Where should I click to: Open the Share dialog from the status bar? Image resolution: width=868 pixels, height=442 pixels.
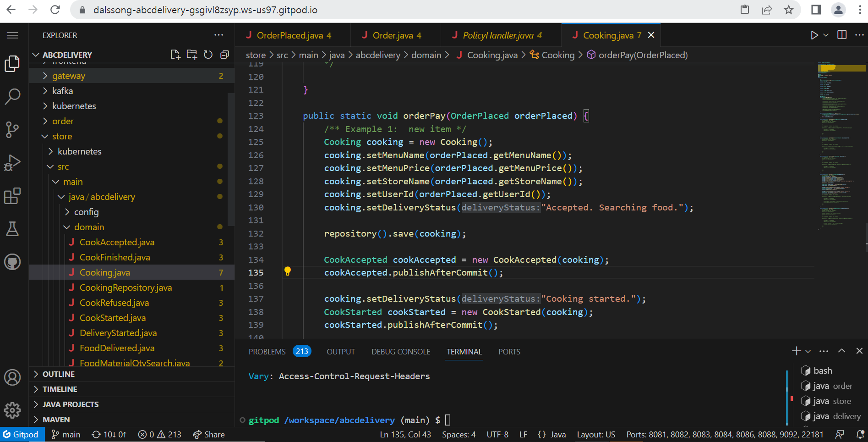pyautogui.click(x=209, y=434)
